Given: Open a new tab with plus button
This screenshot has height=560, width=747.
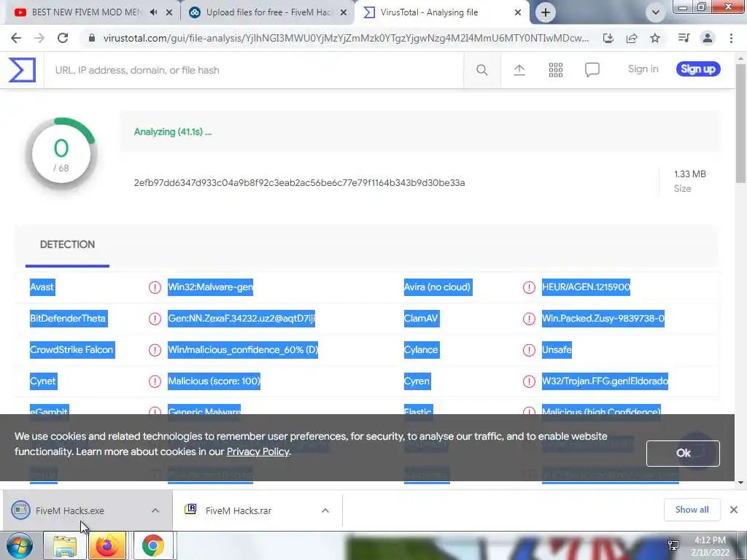Looking at the screenshot, I should point(546,12).
